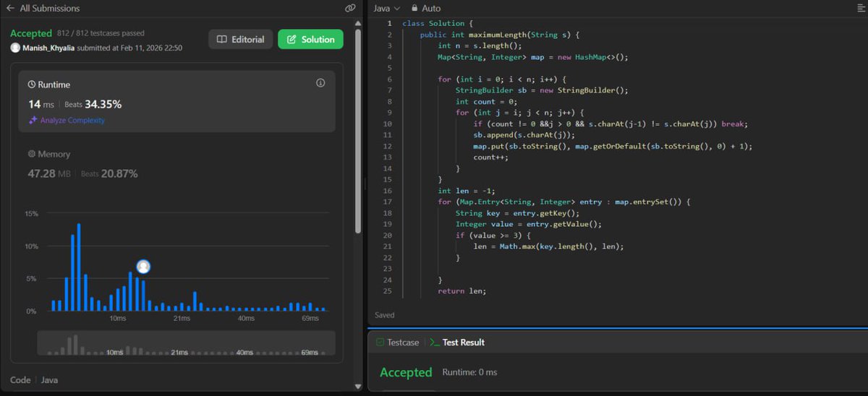Click the Testcase checkbox icon
This screenshot has width=868, height=396.
(380, 343)
